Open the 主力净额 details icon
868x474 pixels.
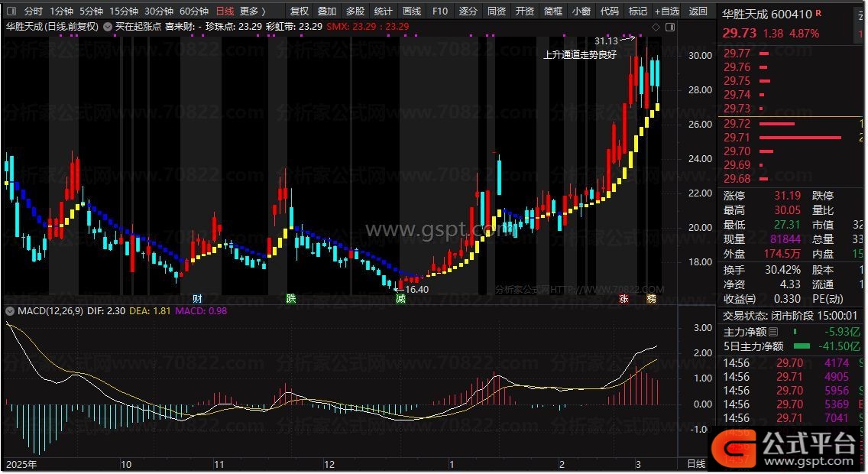pos(773,332)
